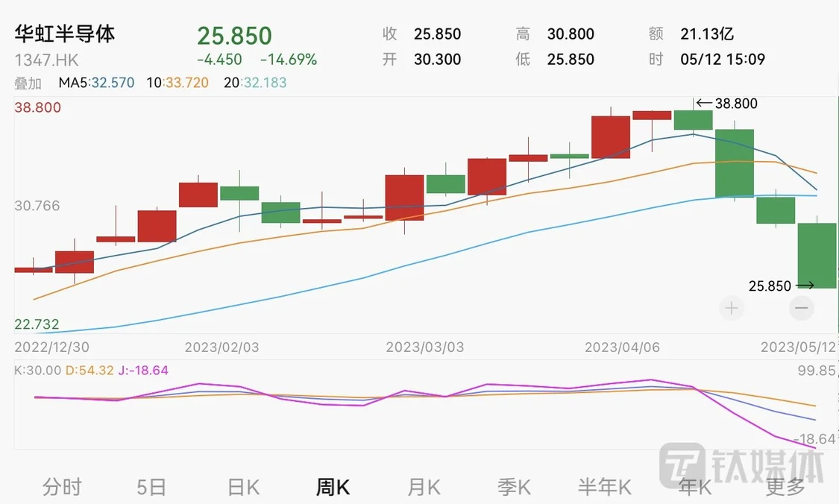Screen dimensions: 839x504
Task: Tap the opening price 30.300
Action: click(x=437, y=59)
